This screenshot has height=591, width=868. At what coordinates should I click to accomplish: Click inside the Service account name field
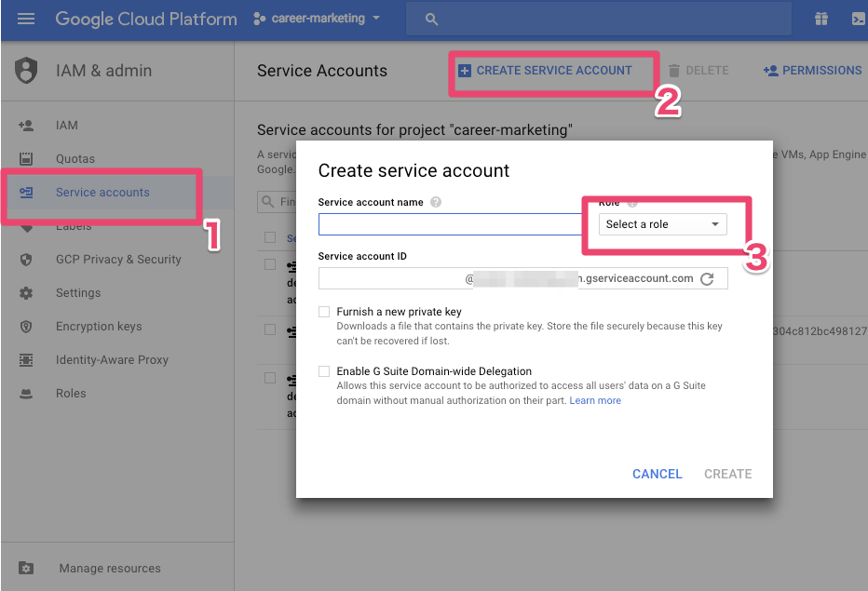point(450,223)
